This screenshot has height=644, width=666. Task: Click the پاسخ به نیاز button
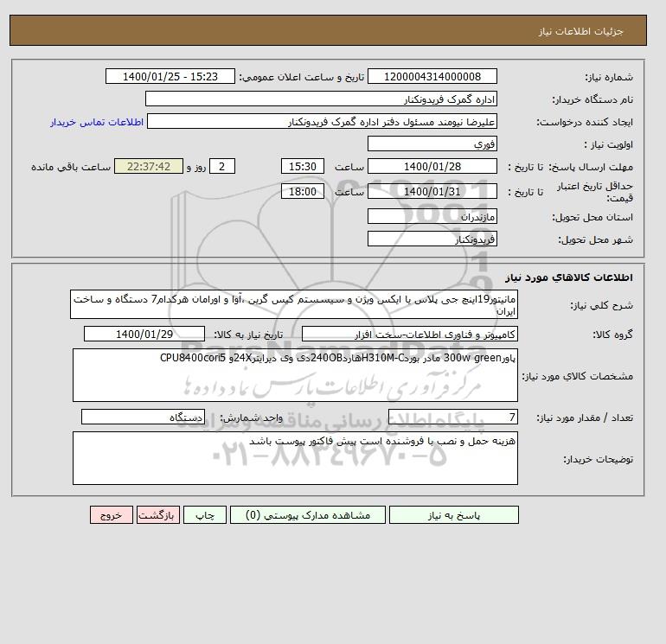[453, 515]
